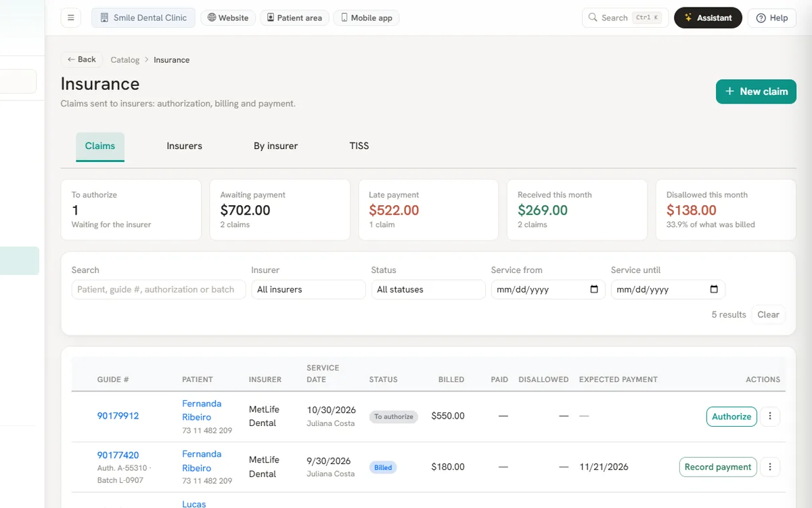Screen dimensions: 812x508
Task: Open Fernanda Ribeiro in the 90177420 row
Action: click(202, 461)
